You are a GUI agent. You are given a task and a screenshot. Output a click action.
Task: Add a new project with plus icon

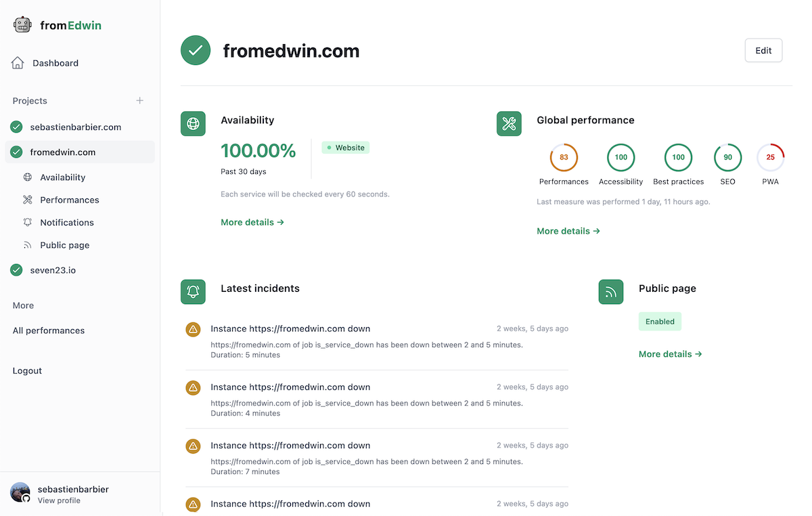(140, 101)
